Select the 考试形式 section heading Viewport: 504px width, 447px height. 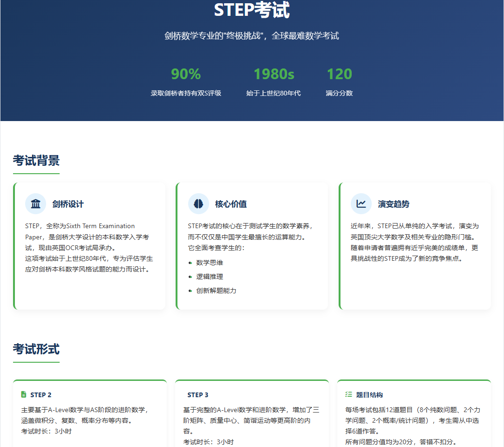[x=36, y=349]
